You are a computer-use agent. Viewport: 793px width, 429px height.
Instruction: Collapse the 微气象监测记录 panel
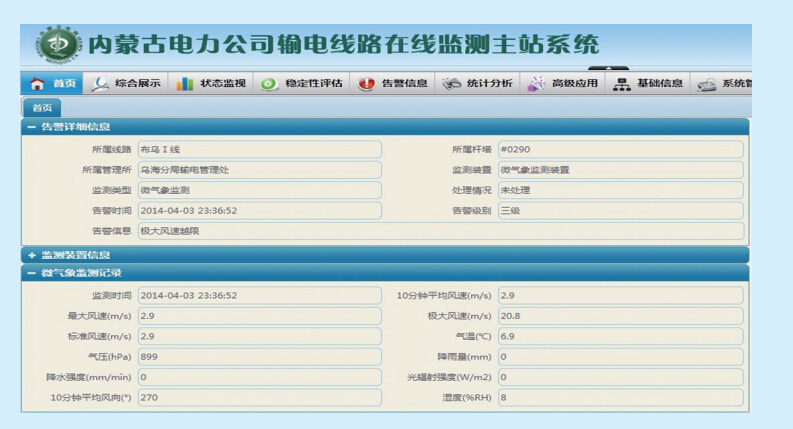point(32,272)
